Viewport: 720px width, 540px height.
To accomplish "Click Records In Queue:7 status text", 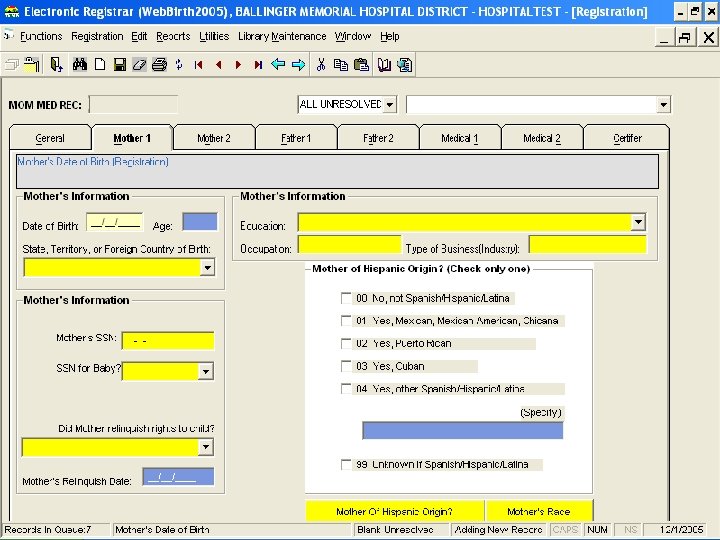I will coord(48,529).
